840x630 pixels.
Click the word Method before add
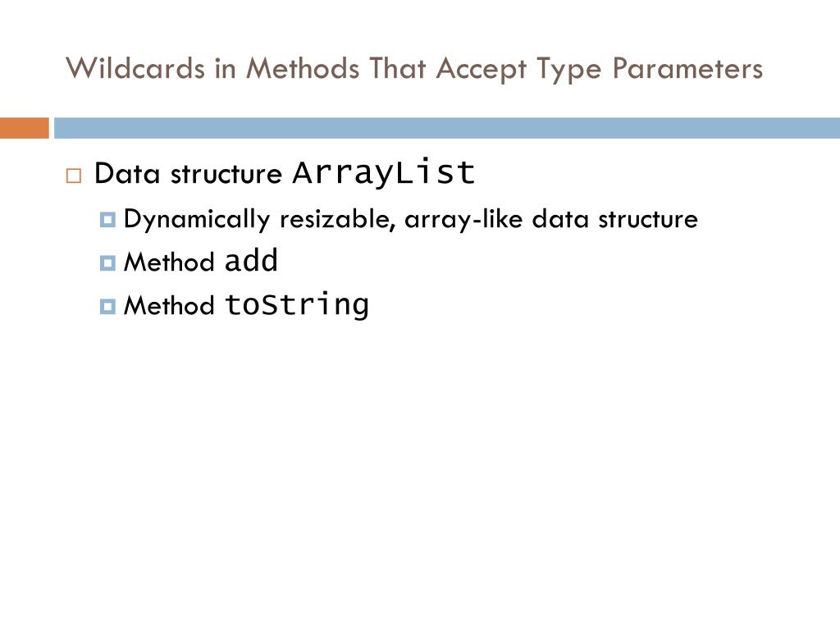click(x=169, y=262)
